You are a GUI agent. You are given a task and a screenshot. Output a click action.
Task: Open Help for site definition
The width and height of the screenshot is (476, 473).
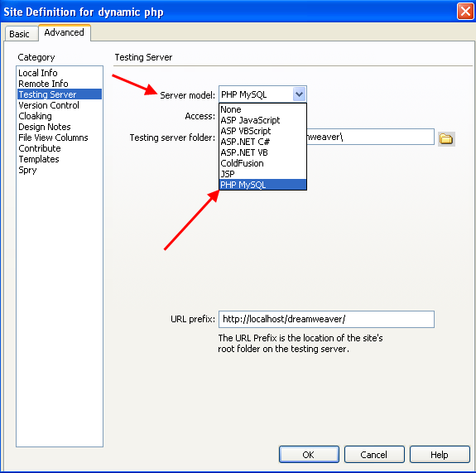click(440, 455)
